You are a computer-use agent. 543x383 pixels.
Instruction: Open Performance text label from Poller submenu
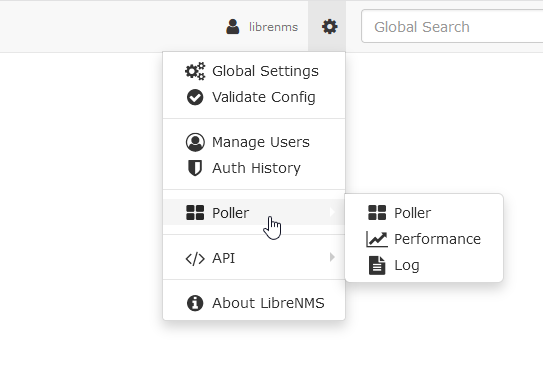point(438,239)
